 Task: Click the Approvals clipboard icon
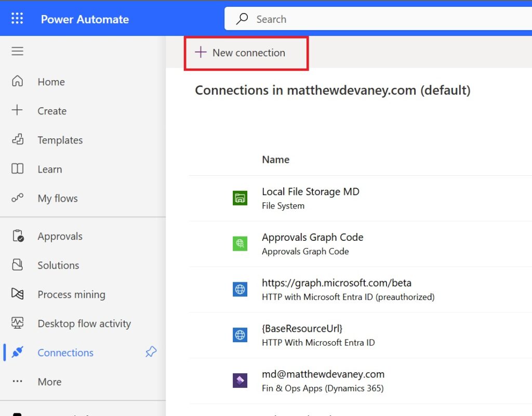tap(18, 236)
